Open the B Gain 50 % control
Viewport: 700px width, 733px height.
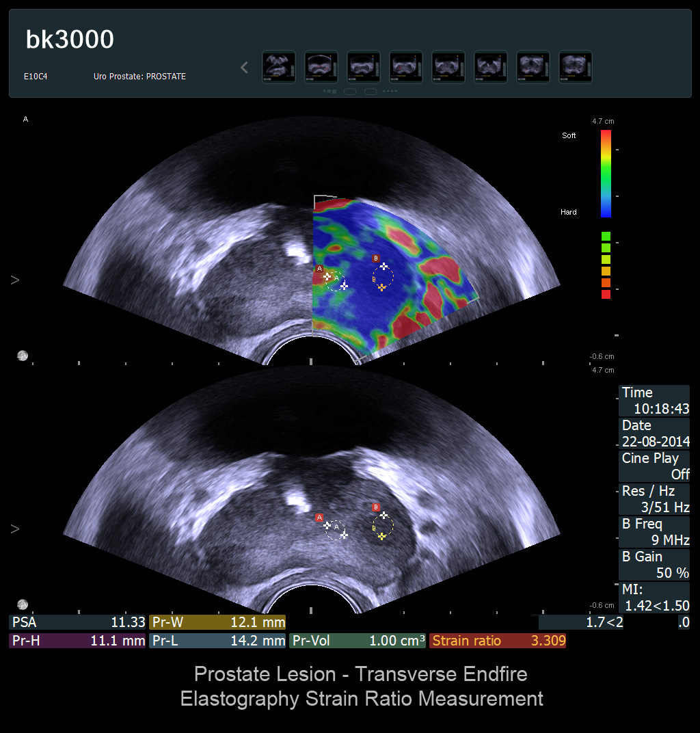(x=655, y=565)
